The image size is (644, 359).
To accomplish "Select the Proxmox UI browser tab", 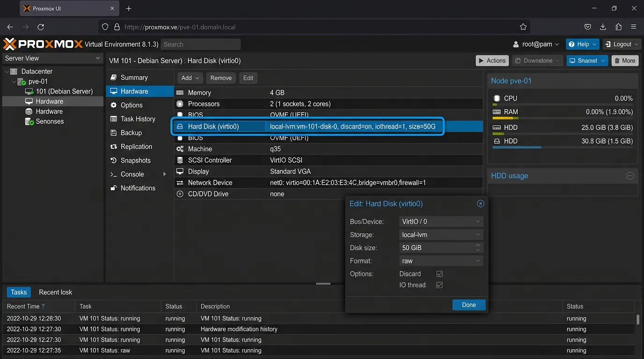I will pos(69,8).
